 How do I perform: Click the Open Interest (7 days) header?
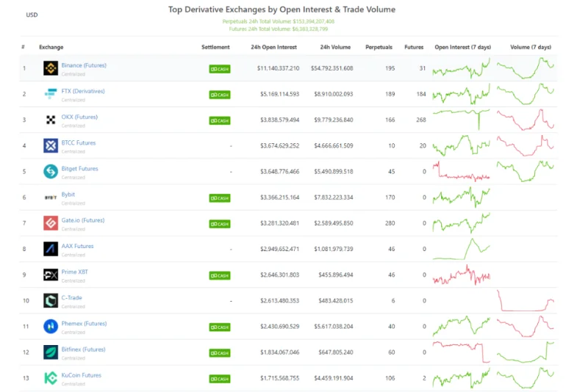463,47
